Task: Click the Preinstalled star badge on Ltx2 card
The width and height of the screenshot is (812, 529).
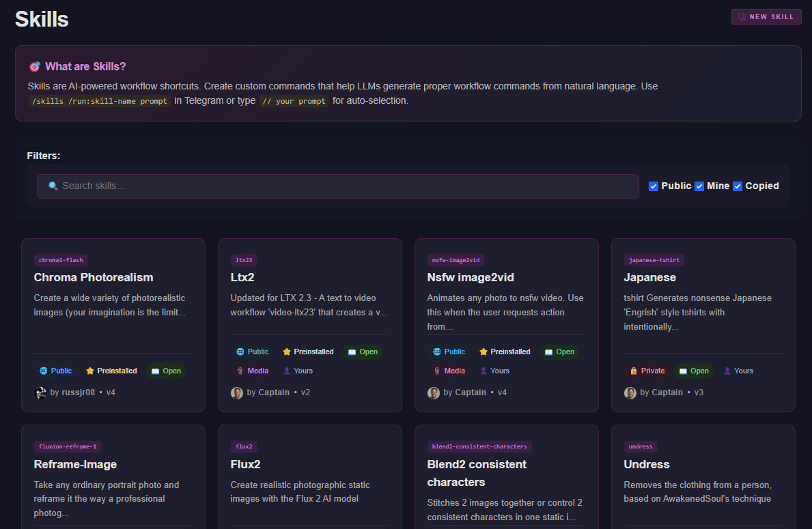Action: tap(308, 352)
